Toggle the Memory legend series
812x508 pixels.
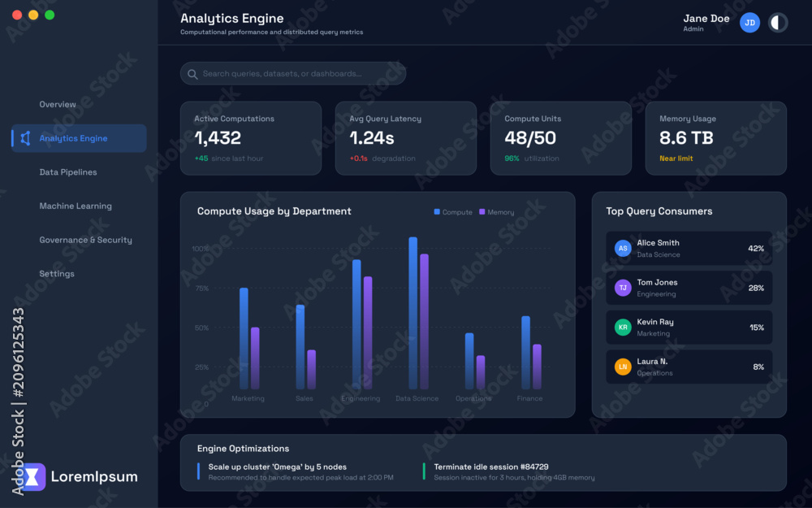pos(497,212)
